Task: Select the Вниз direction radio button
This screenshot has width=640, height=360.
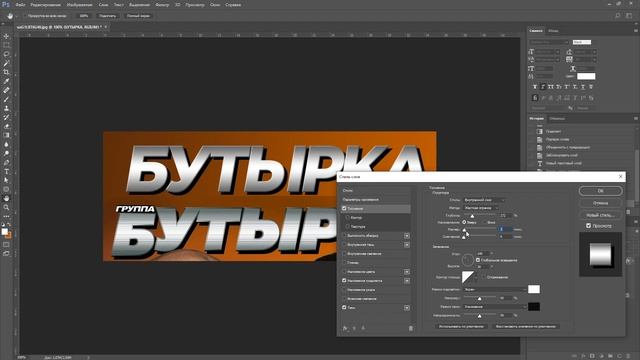Action: pyautogui.click(x=484, y=222)
